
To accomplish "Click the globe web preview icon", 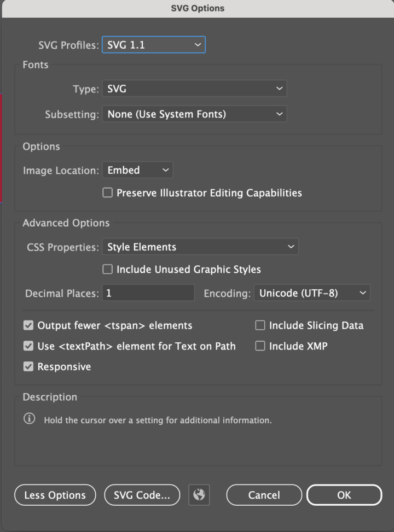I will point(199,495).
